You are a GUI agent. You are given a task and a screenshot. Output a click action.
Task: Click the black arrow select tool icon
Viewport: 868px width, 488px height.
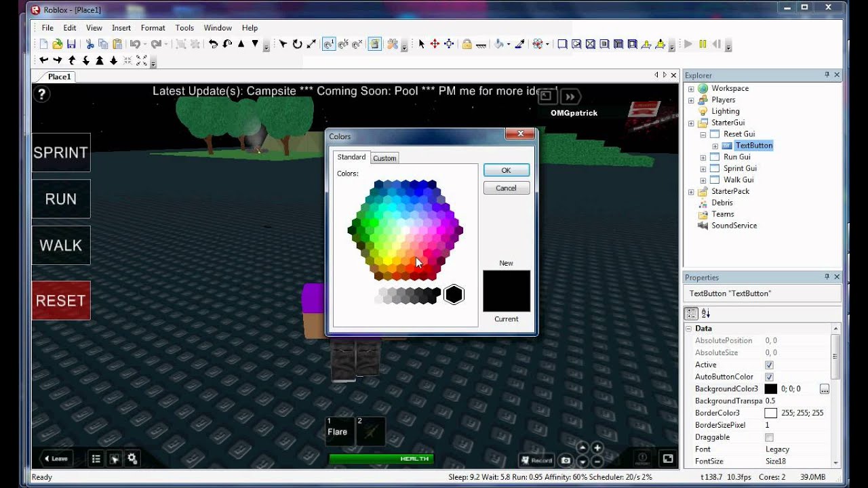421,44
